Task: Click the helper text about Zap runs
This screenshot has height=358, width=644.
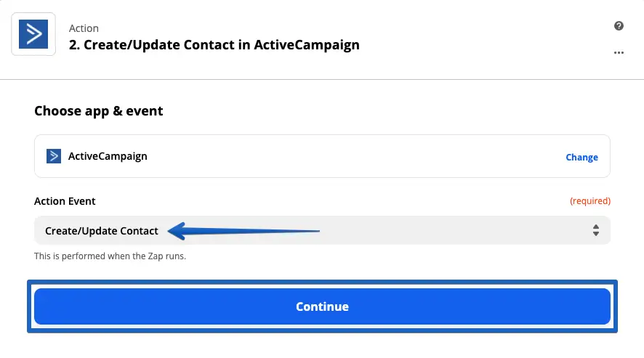Action: coord(110,256)
